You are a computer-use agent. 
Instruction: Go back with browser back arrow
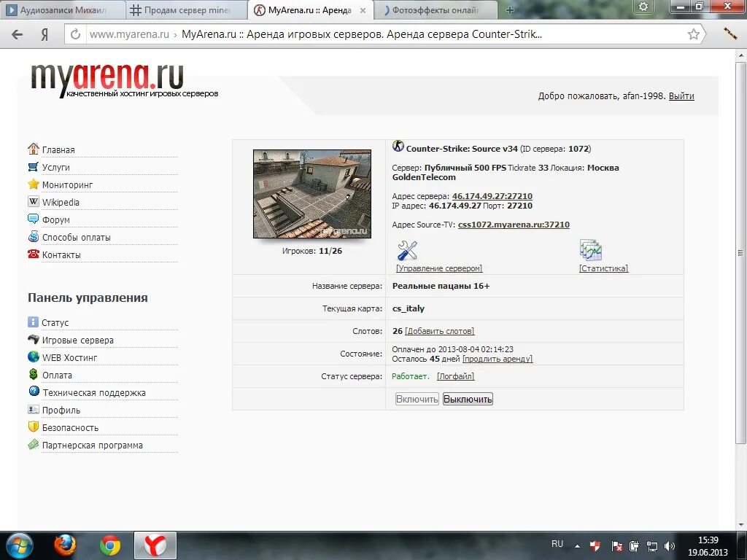(18, 34)
